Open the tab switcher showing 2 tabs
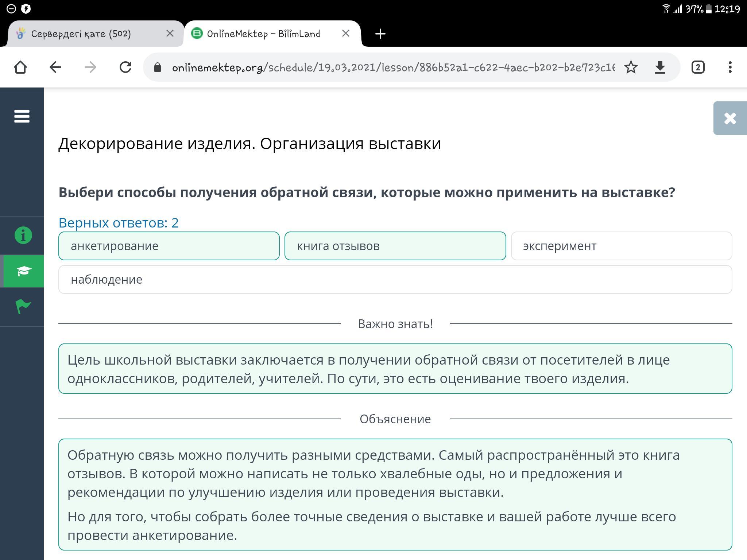The width and height of the screenshot is (747, 560). click(698, 67)
